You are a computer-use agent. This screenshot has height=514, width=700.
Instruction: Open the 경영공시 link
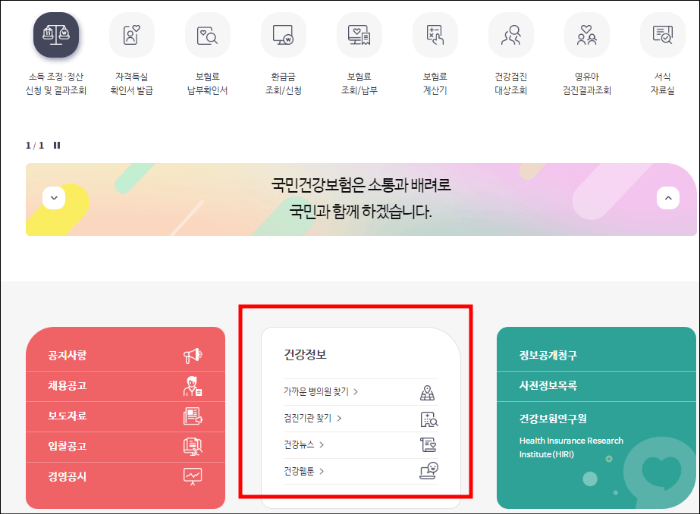[67, 477]
